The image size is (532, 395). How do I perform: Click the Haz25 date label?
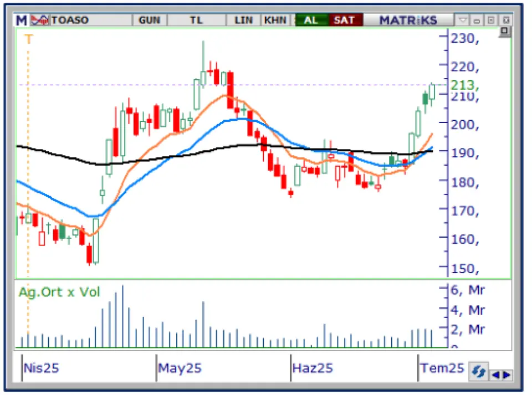pos(313,368)
